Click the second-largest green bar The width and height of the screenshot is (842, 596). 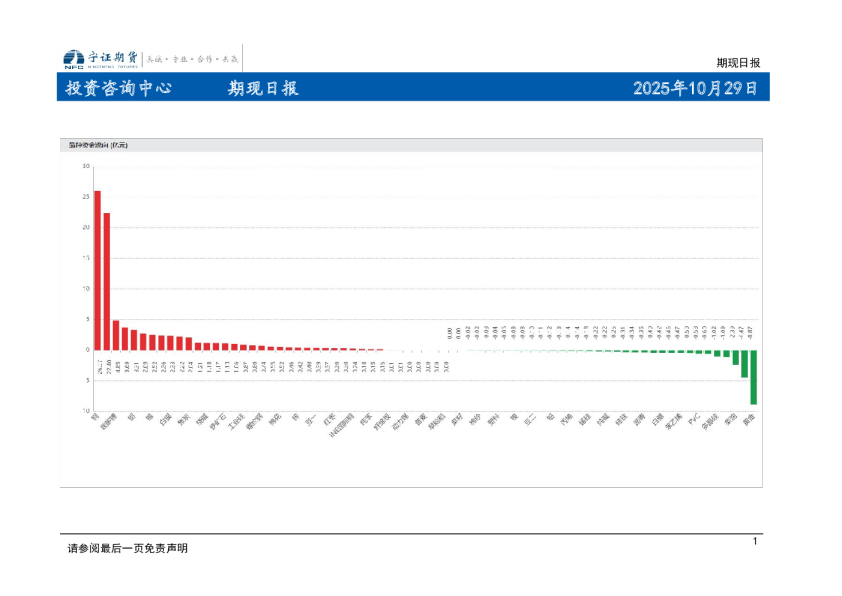click(x=744, y=363)
